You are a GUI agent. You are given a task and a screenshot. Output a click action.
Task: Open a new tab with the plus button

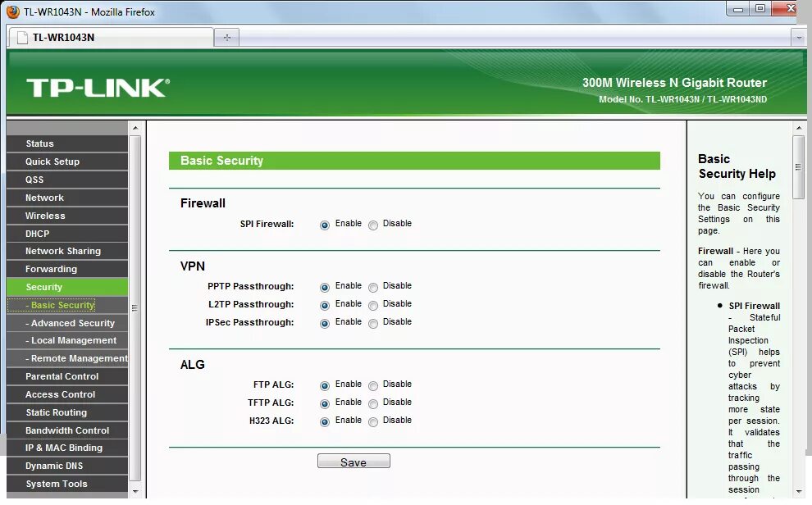227,37
